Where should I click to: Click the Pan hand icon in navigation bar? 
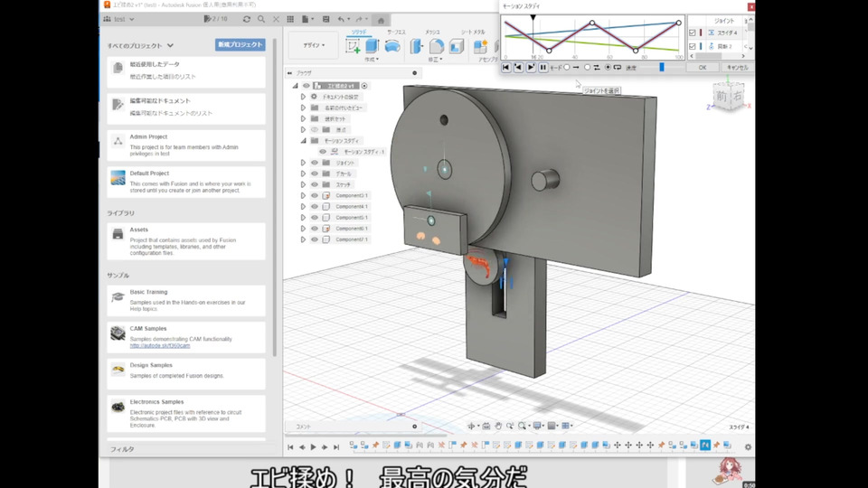point(497,426)
